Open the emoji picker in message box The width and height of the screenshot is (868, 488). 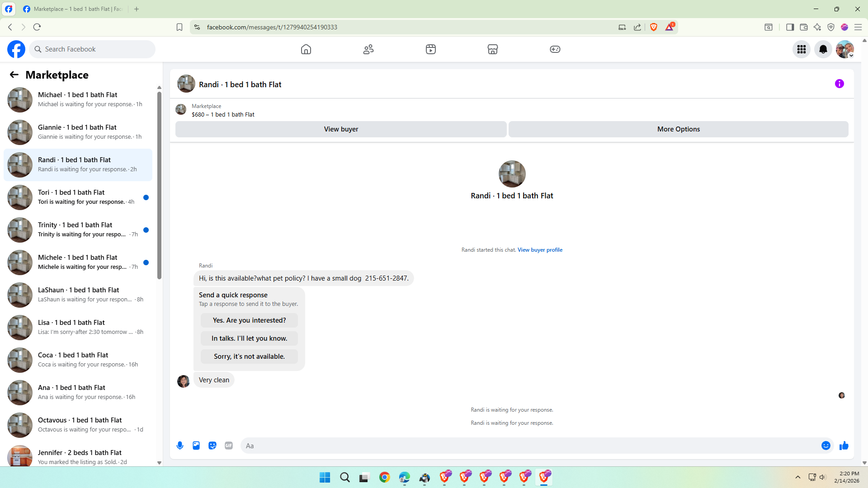tap(826, 446)
